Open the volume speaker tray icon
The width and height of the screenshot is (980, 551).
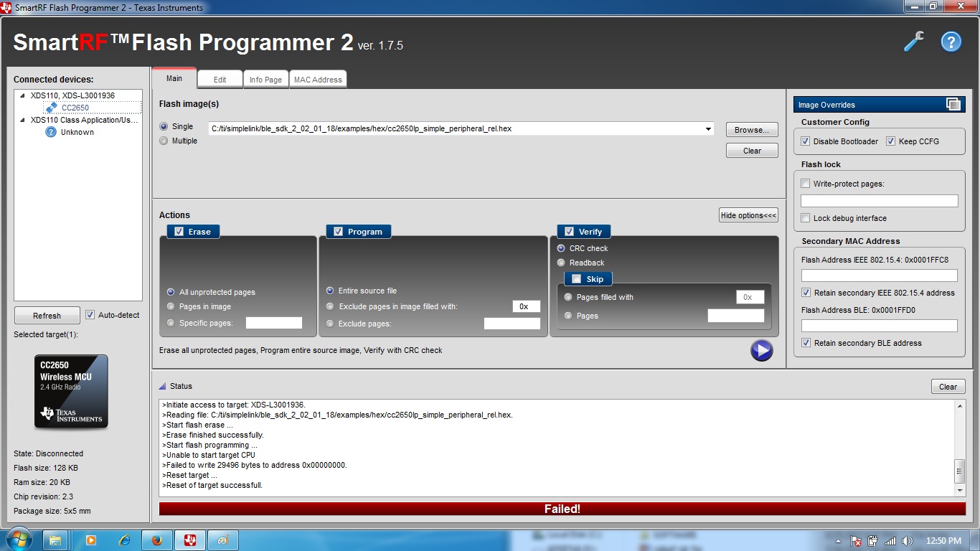pos(908,540)
